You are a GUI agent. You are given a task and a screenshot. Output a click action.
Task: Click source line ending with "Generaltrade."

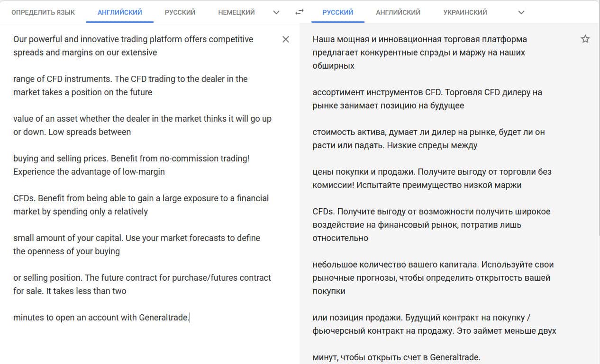coord(101,318)
